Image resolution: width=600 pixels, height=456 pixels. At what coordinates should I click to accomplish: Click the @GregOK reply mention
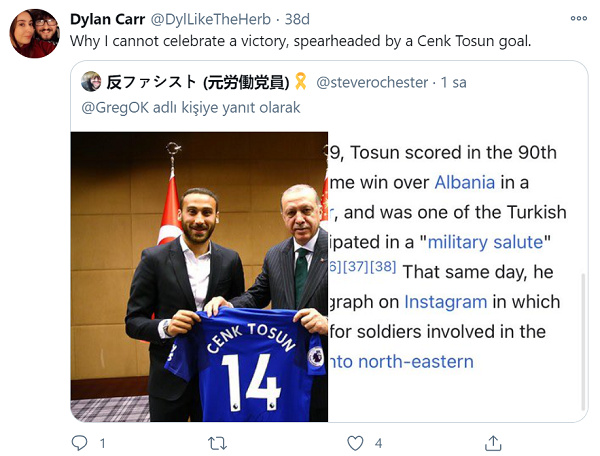[x=115, y=108]
